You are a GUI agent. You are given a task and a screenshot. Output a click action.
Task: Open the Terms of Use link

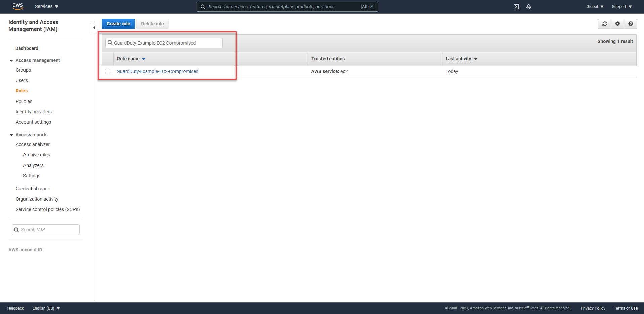[626, 308]
